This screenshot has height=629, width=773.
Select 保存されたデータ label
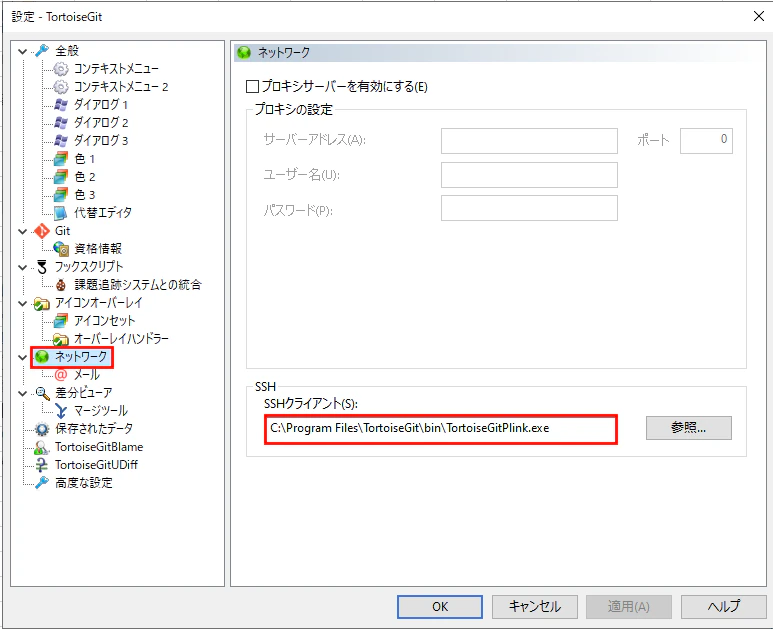pos(94,429)
